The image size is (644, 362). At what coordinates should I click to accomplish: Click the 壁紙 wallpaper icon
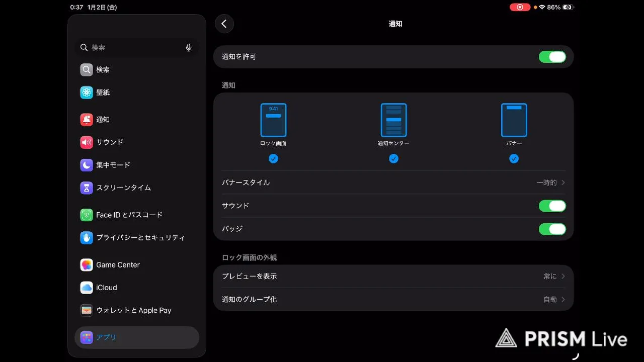pos(87,93)
